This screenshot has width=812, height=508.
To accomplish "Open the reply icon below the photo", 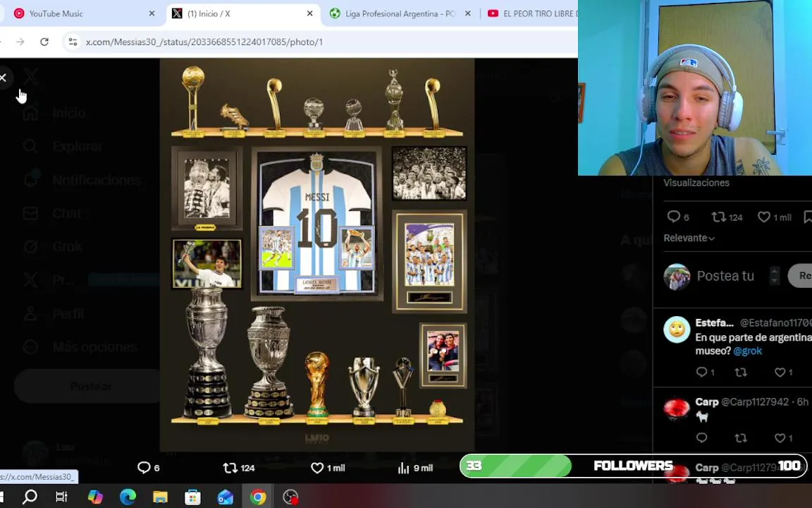I will pos(144,468).
